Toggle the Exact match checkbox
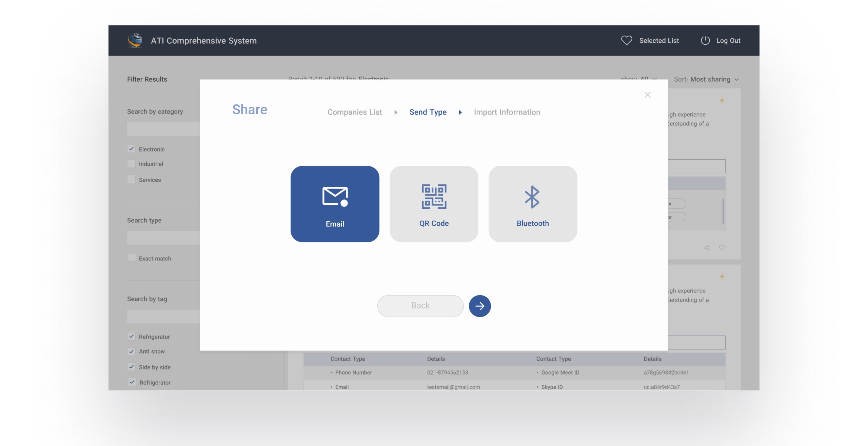Image resolution: width=868 pixels, height=446 pixels. 132,258
